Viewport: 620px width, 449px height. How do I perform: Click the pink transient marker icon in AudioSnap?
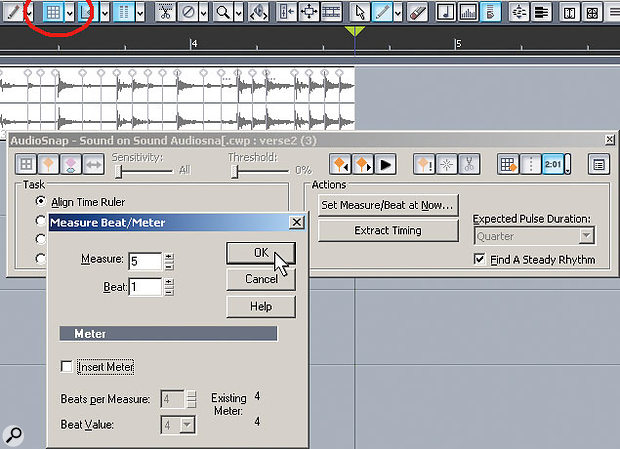(x=71, y=164)
